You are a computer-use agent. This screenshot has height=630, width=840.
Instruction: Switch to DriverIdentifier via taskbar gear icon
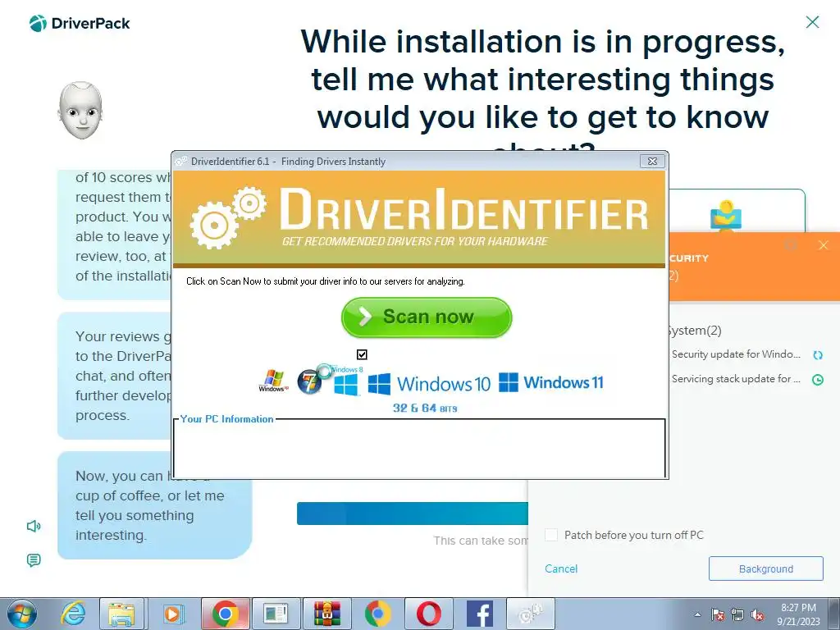[x=531, y=614]
